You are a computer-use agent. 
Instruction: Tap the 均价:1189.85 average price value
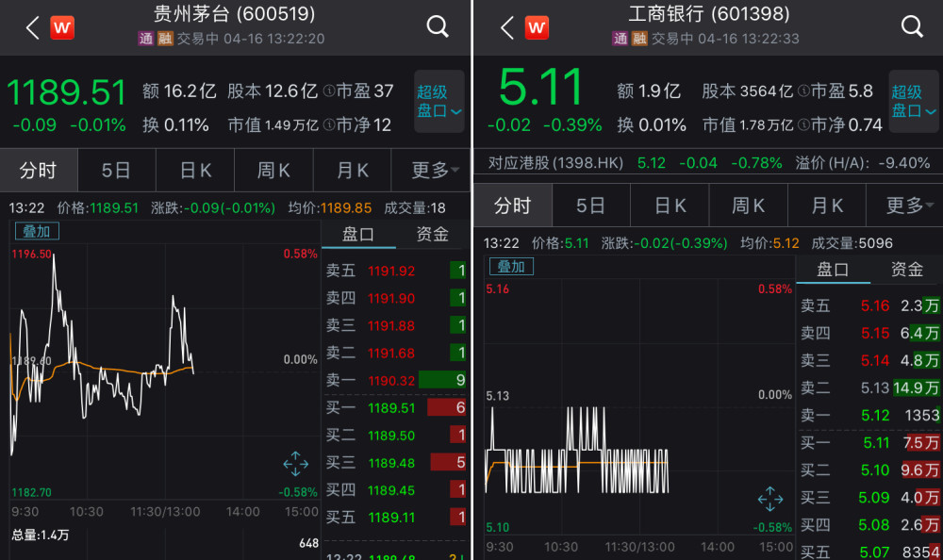329,208
